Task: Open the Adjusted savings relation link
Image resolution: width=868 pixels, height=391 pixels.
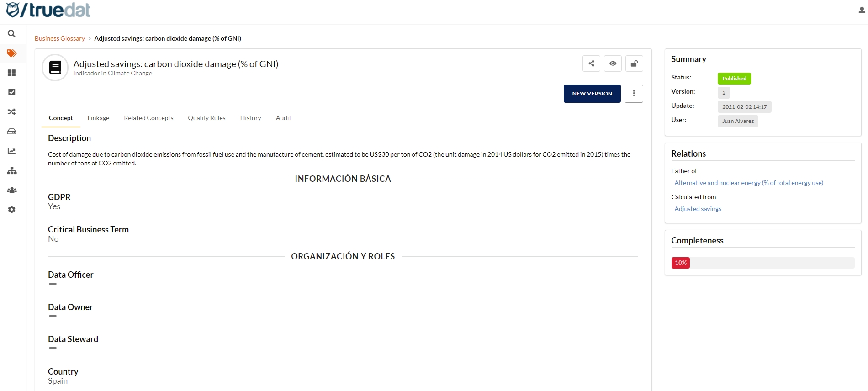Action: (698, 209)
